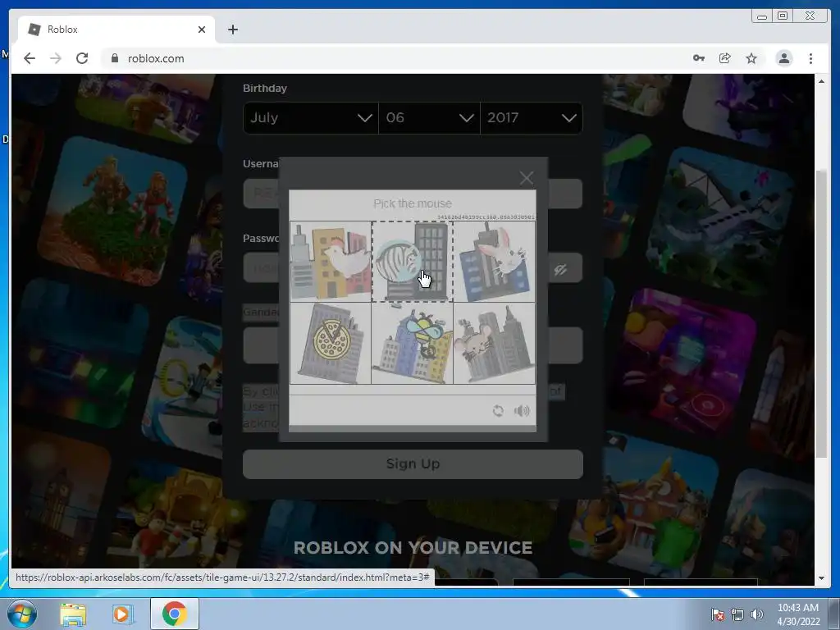Open saved passwords key icon
This screenshot has height=630, width=840.
click(x=699, y=58)
